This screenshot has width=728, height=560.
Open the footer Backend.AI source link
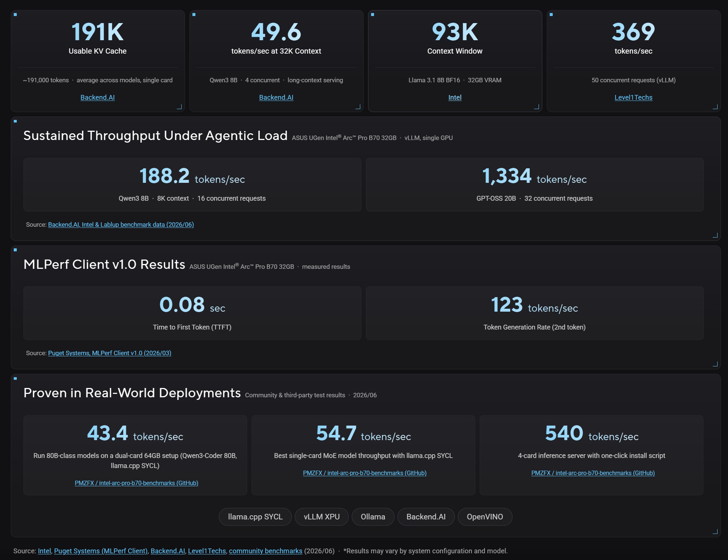168,551
